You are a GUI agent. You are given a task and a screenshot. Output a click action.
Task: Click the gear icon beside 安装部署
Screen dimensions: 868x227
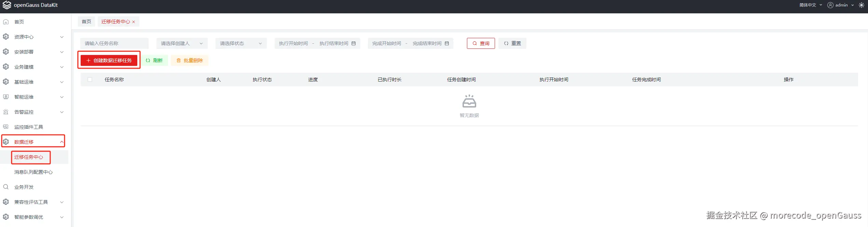[6, 52]
